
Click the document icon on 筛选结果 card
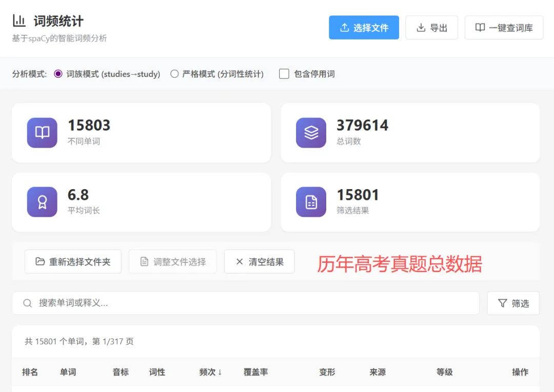[310, 201]
